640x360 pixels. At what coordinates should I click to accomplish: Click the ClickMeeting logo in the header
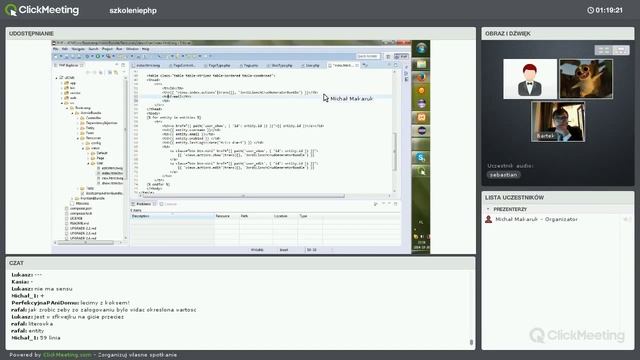pos(42,10)
